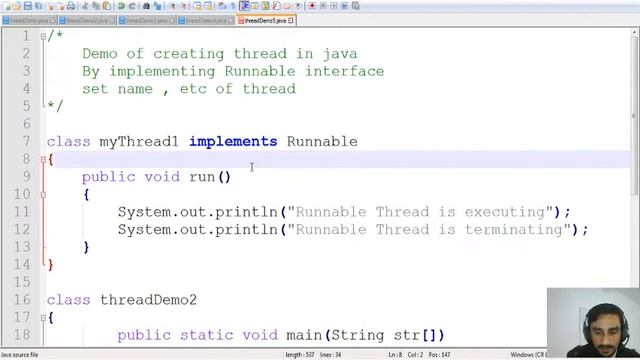Click the Cut (scissors) toolbar icon
The image size is (640, 360).
tap(85, 6)
